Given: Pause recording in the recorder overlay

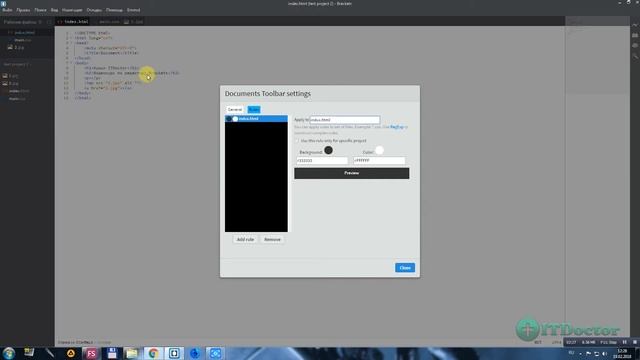Looking at the screenshot, I should pos(624,342).
